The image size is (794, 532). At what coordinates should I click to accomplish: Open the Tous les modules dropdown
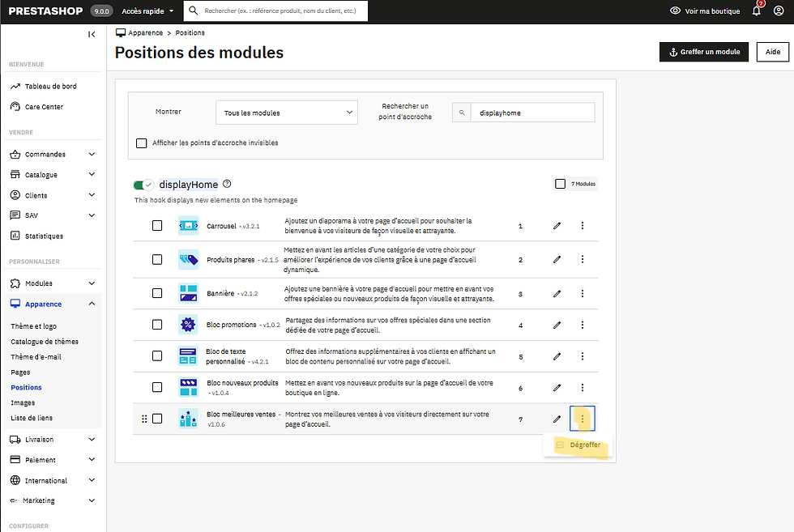pos(287,113)
